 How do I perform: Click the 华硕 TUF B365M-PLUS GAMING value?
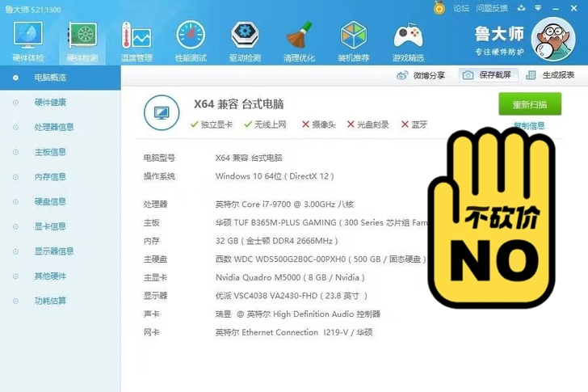321,223
